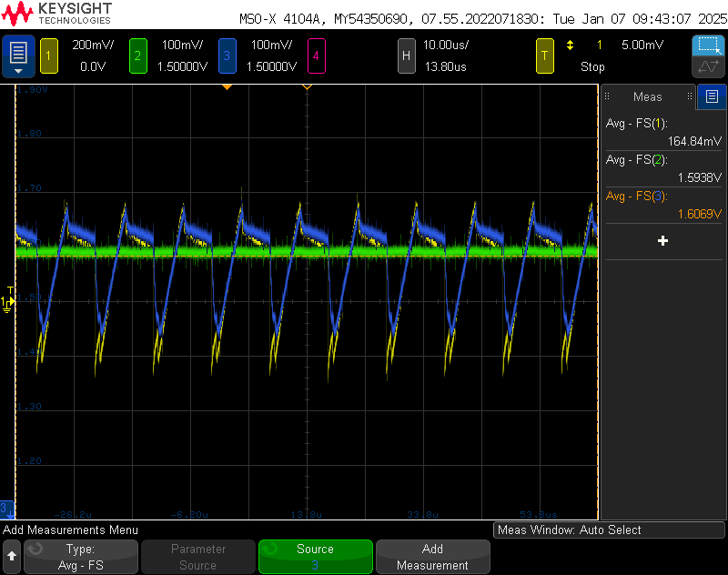Click the 1.6069V measurement result
The image size is (728, 575).
(699, 214)
